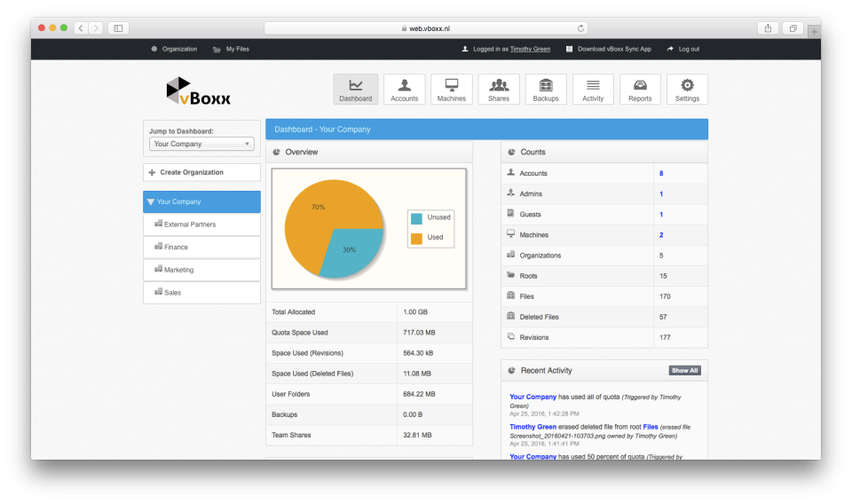Click the Organizations row icon

coord(511,254)
